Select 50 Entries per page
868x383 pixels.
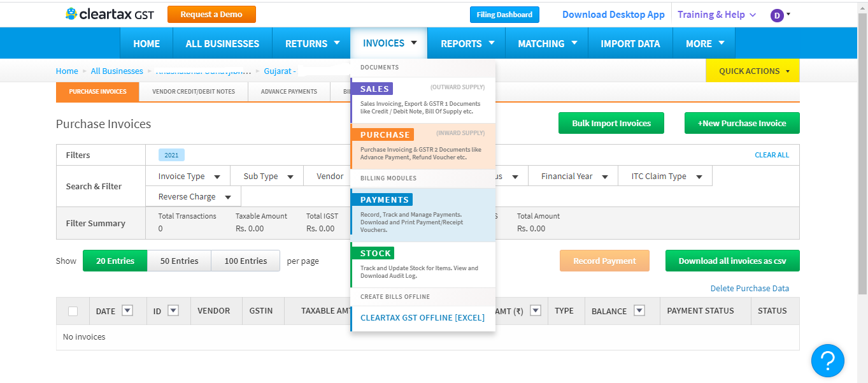click(179, 261)
